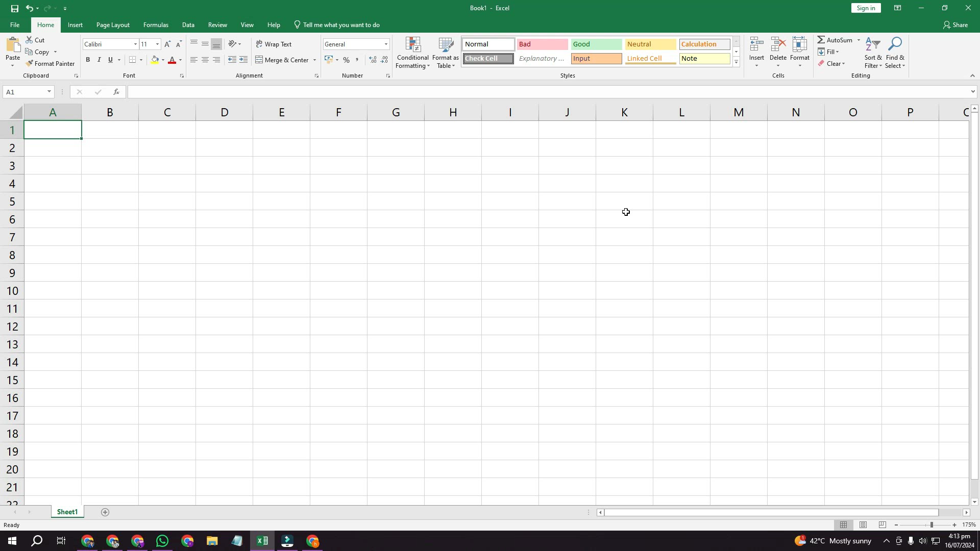Viewport: 980px width, 551px height.
Task: Click the Paste clipboard icon
Action: coord(13,45)
